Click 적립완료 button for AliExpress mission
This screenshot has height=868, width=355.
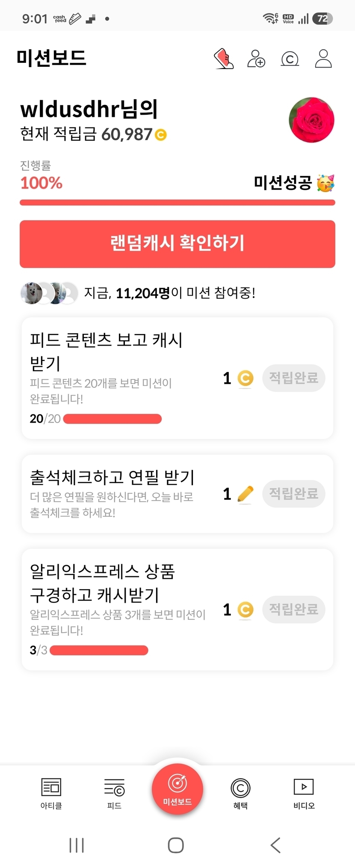click(294, 609)
